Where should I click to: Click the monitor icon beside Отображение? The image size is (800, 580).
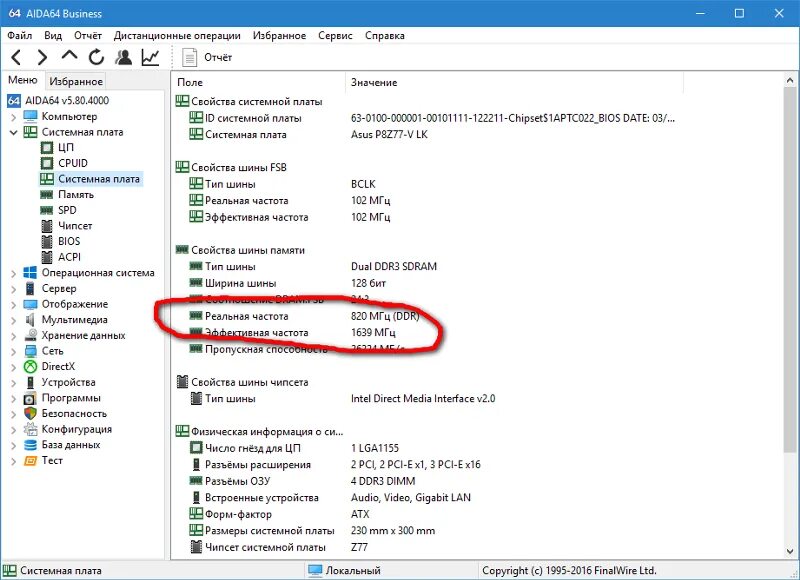click(30, 304)
